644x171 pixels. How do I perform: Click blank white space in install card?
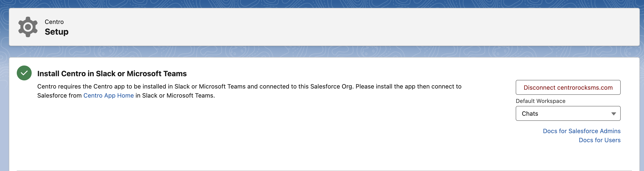click(250, 135)
